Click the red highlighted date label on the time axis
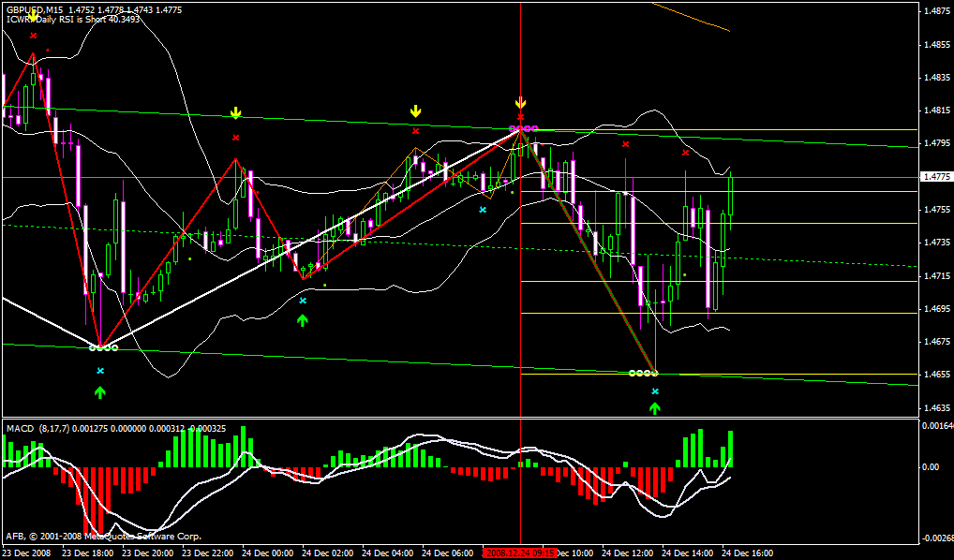The image size is (954, 560). pyautogui.click(x=520, y=553)
